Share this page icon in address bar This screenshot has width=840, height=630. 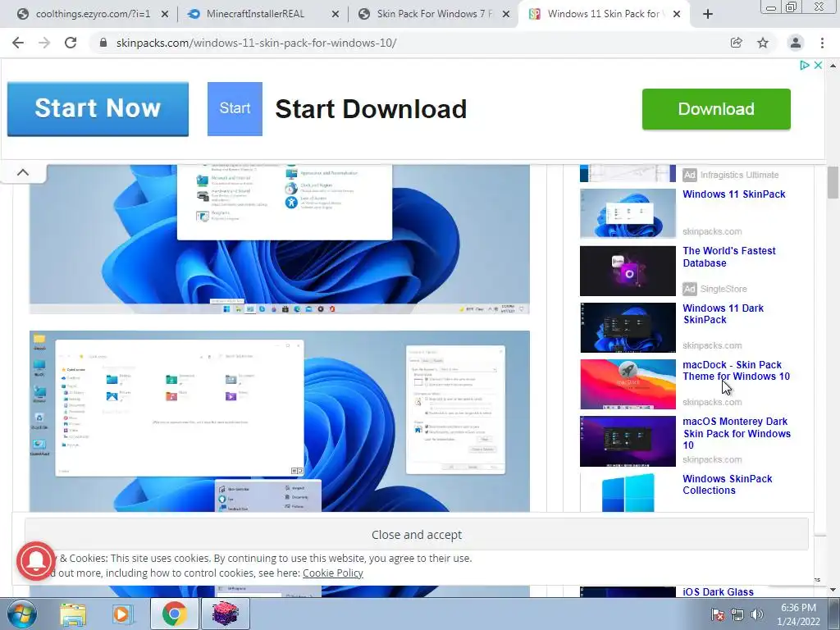coord(737,43)
